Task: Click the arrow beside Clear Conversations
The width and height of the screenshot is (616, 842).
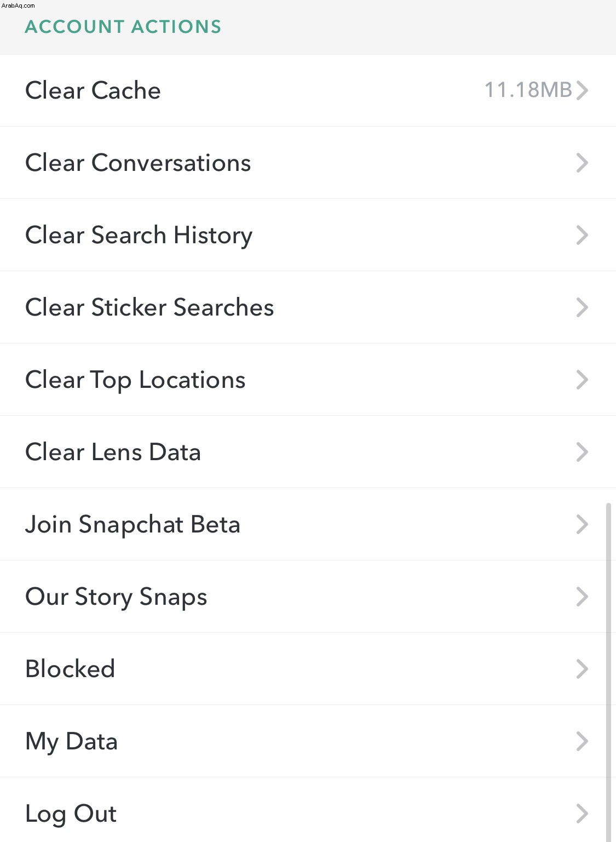Action: click(582, 163)
